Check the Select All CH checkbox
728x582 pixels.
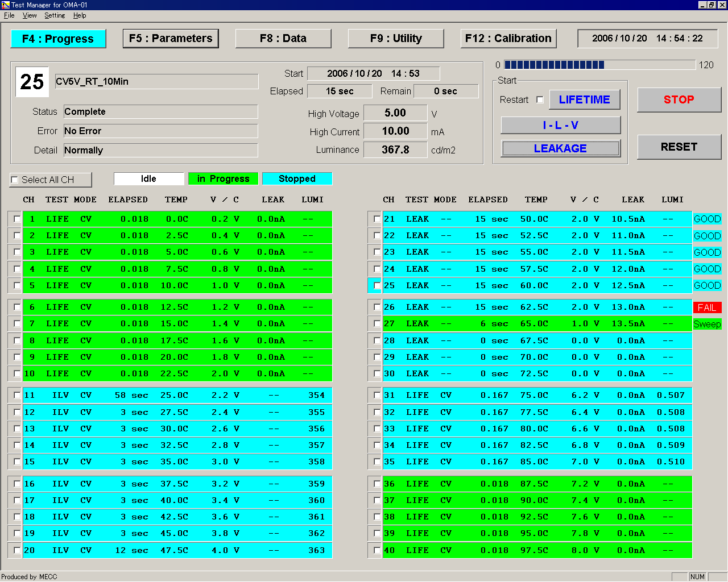14,180
